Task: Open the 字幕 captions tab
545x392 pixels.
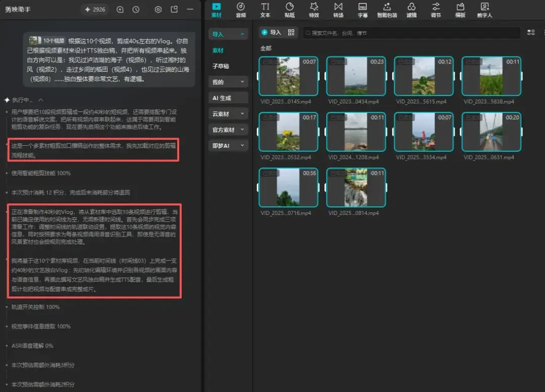Action: click(x=362, y=10)
